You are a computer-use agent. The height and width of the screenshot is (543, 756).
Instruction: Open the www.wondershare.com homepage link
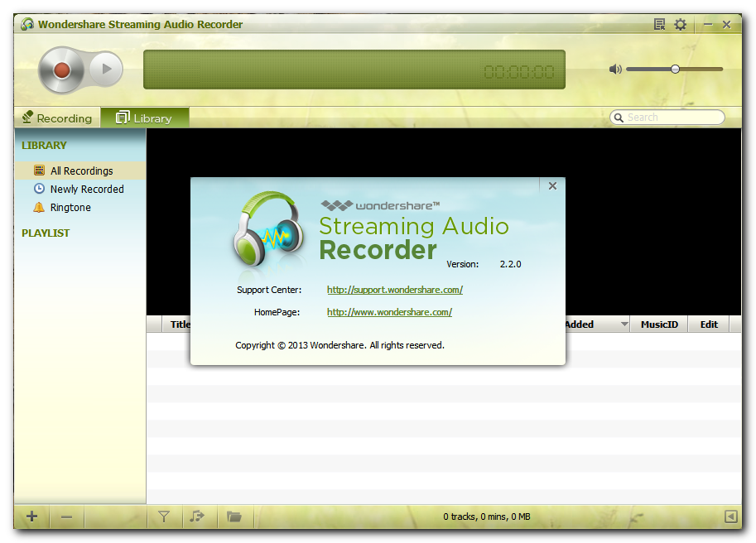click(x=389, y=312)
